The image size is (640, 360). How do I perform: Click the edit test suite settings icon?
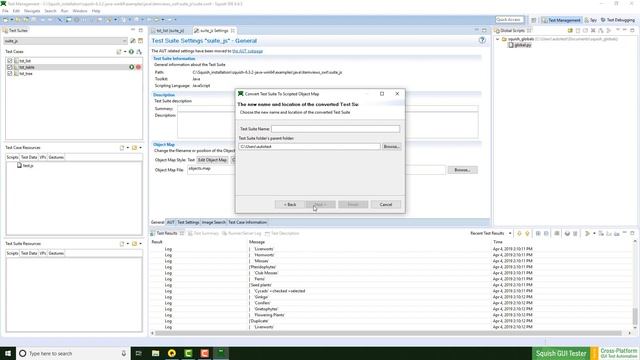133,41
